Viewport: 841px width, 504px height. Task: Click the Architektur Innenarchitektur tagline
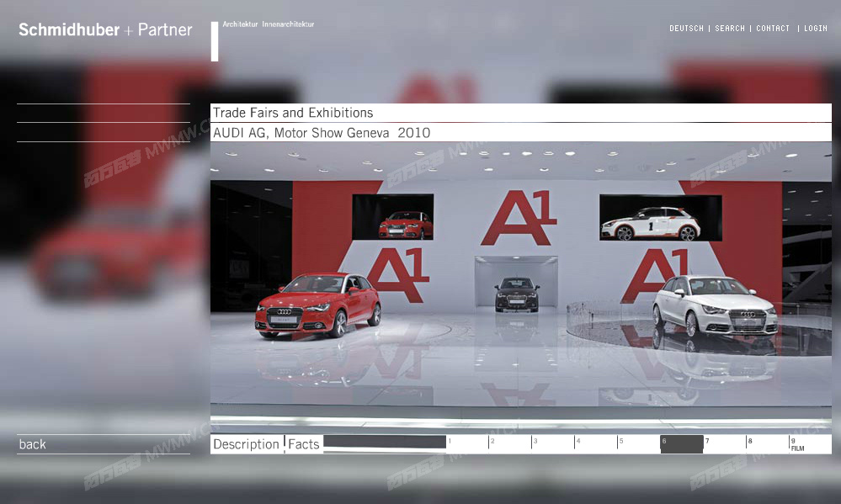coord(269,24)
